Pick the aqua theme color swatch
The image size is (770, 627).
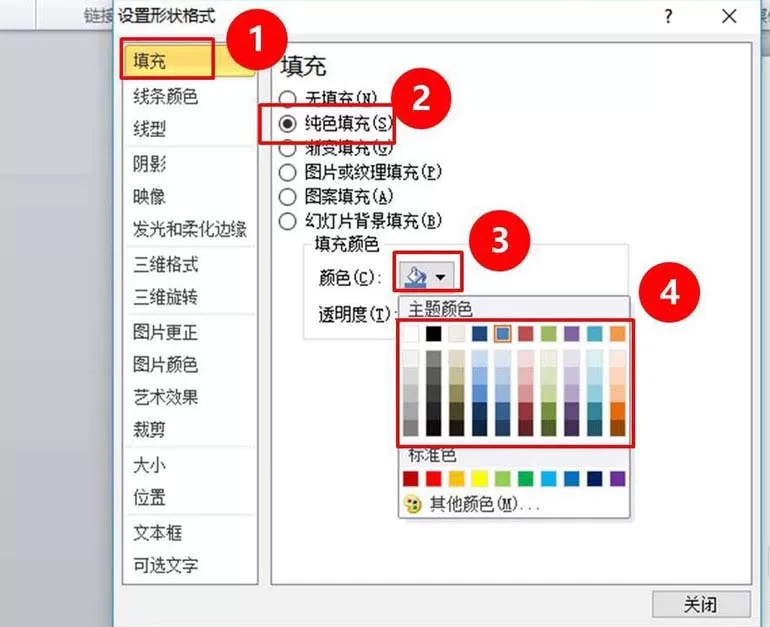(x=595, y=334)
